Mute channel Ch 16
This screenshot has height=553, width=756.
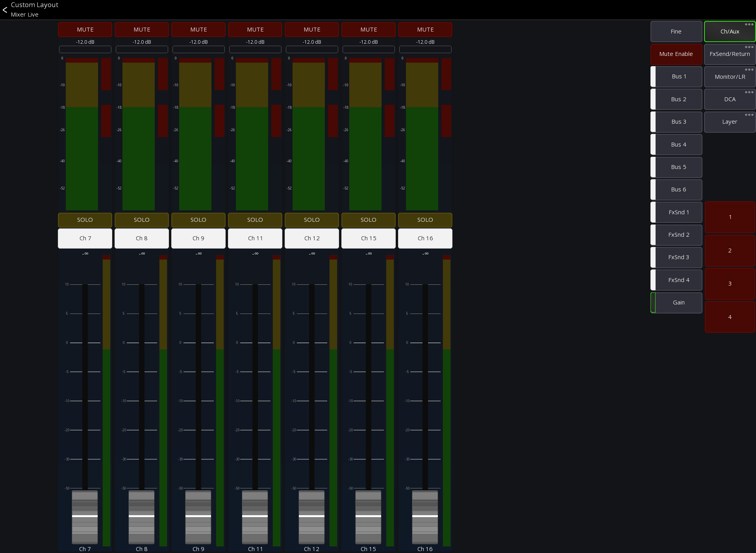425,30
